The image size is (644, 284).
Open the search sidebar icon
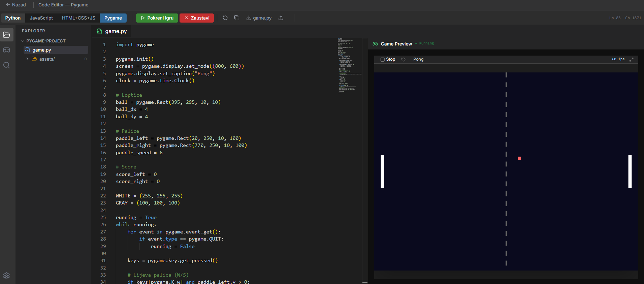tap(6, 65)
